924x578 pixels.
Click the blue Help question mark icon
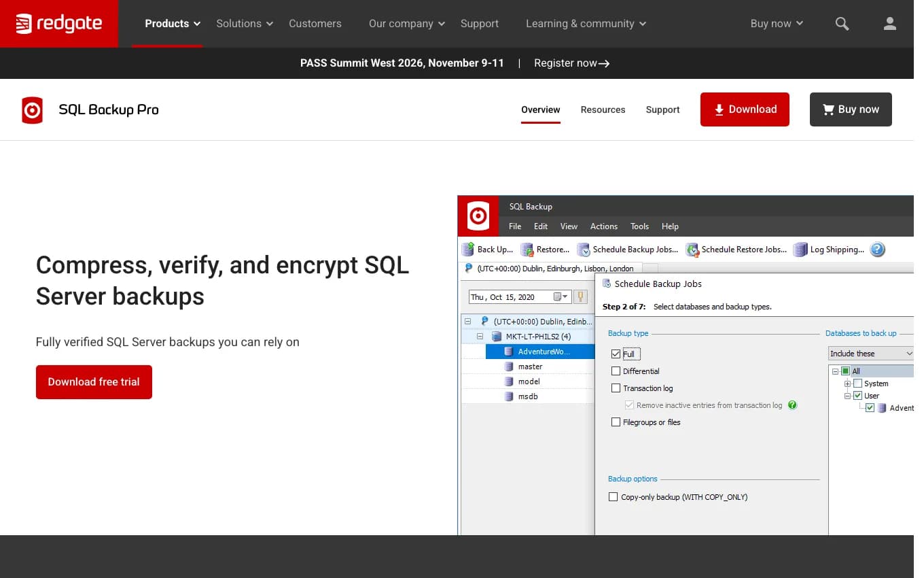[878, 250]
